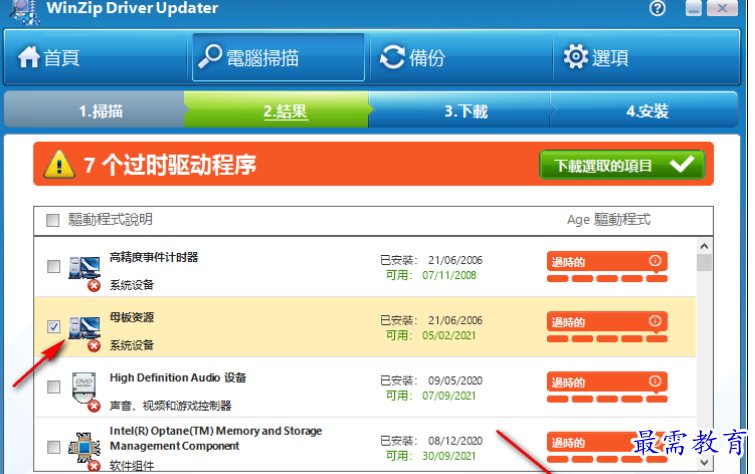Uncheck the 母板资源 driver checkbox
This screenshot has height=474, width=755.
(x=53, y=326)
